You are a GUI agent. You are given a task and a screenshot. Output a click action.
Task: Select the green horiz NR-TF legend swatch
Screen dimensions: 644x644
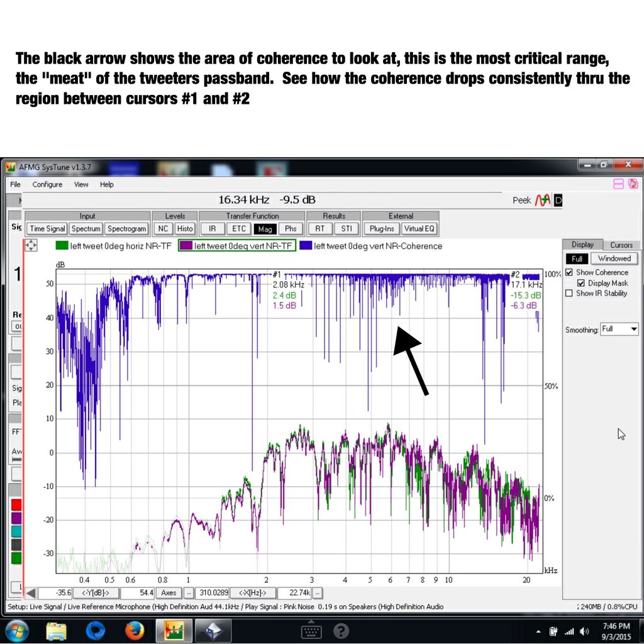[x=62, y=246]
